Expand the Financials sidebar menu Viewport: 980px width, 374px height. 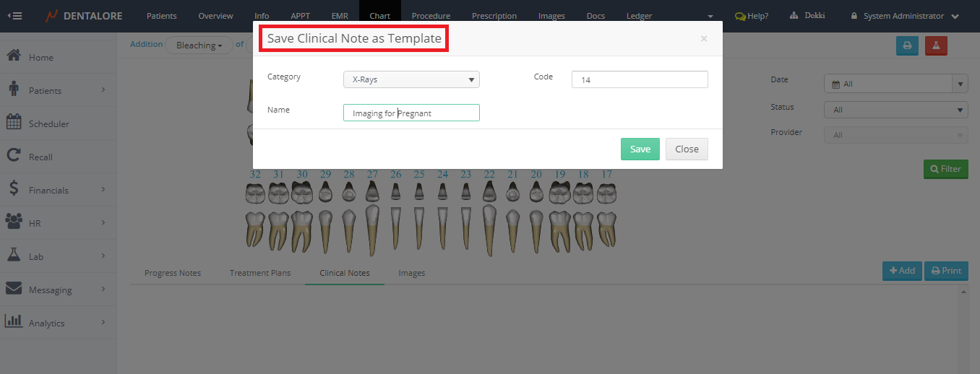tap(58, 190)
